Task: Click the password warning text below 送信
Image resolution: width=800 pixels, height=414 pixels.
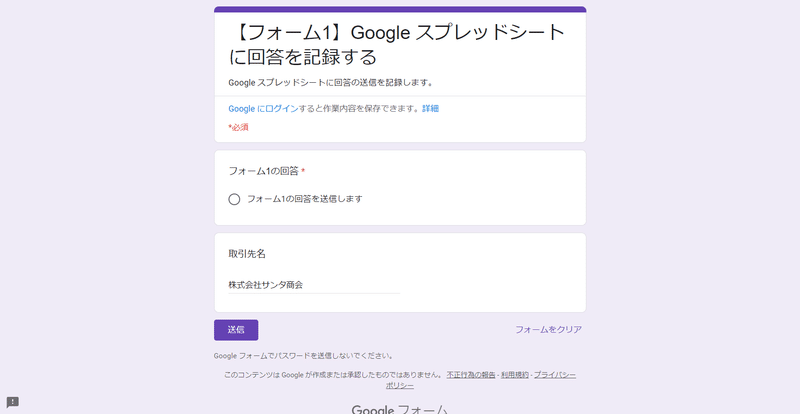Action: coord(304,356)
